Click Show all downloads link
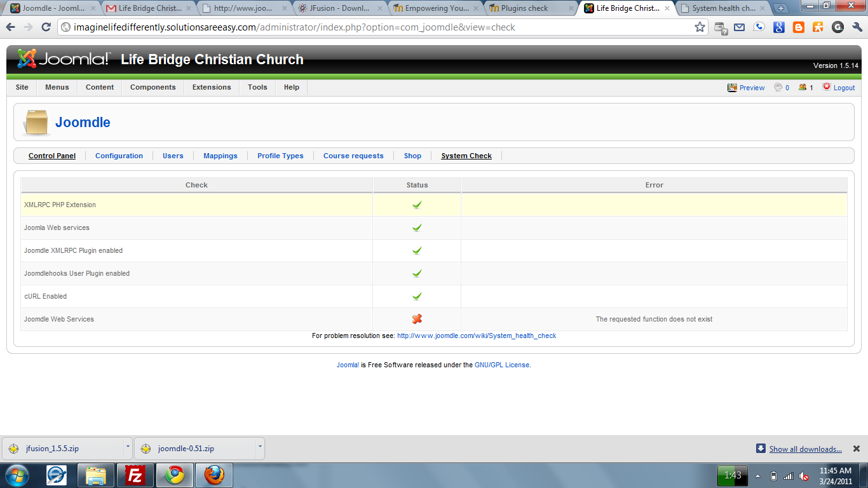Viewport: 868px width, 488px height. click(x=805, y=449)
